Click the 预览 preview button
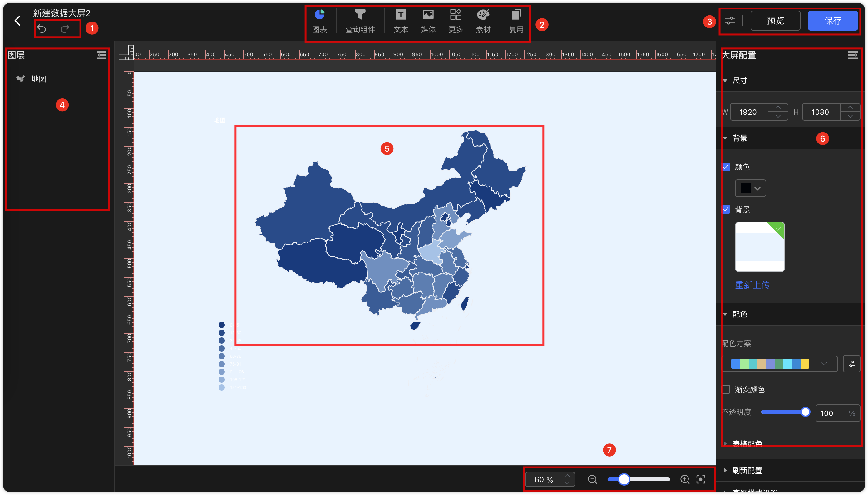The width and height of the screenshot is (868, 495). (x=775, y=21)
